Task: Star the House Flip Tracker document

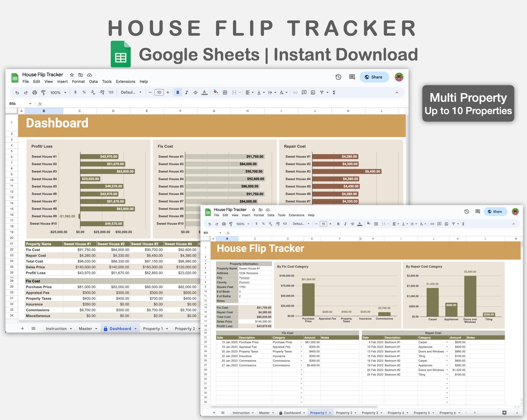Action: click(72, 75)
